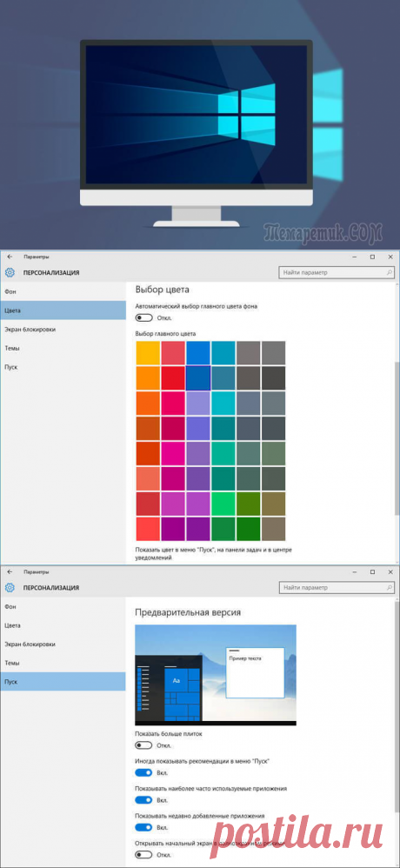Select Пуск in the lower window sidebar
Image resolution: width=400 pixels, height=868 pixels.
tap(63, 682)
